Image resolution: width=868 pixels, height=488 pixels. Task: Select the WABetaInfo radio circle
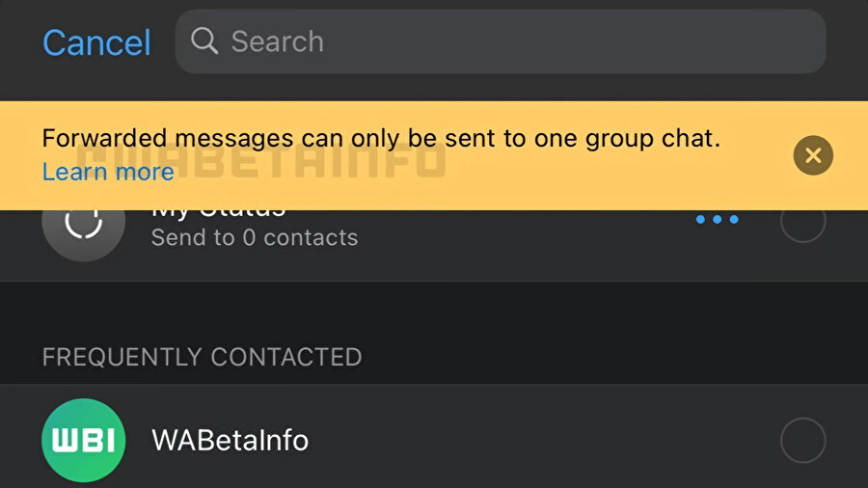click(802, 440)
